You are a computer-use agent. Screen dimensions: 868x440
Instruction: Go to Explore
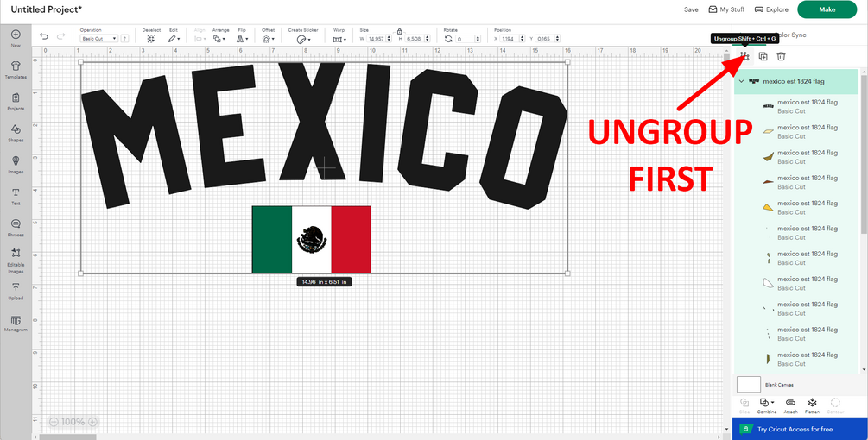771,9
